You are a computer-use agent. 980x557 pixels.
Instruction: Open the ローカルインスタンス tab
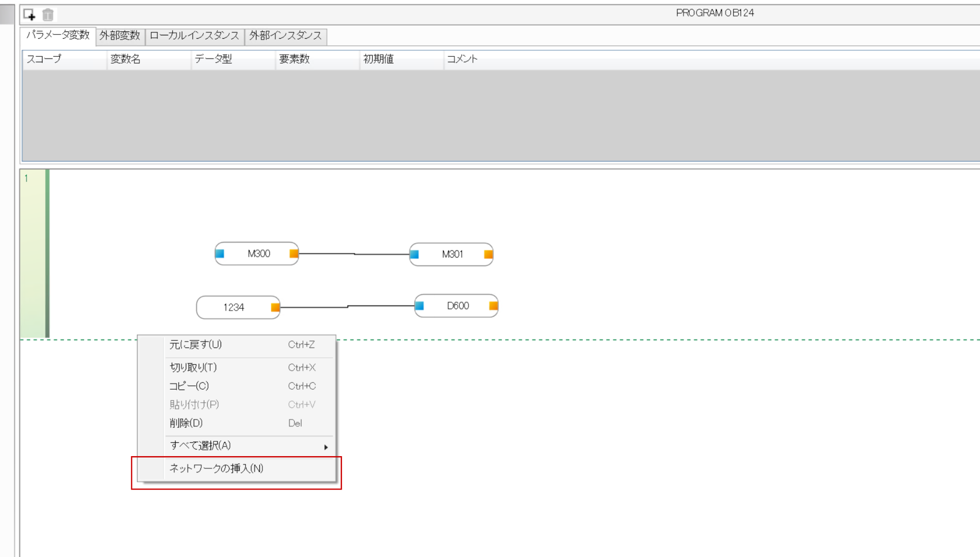click(194, 36)
